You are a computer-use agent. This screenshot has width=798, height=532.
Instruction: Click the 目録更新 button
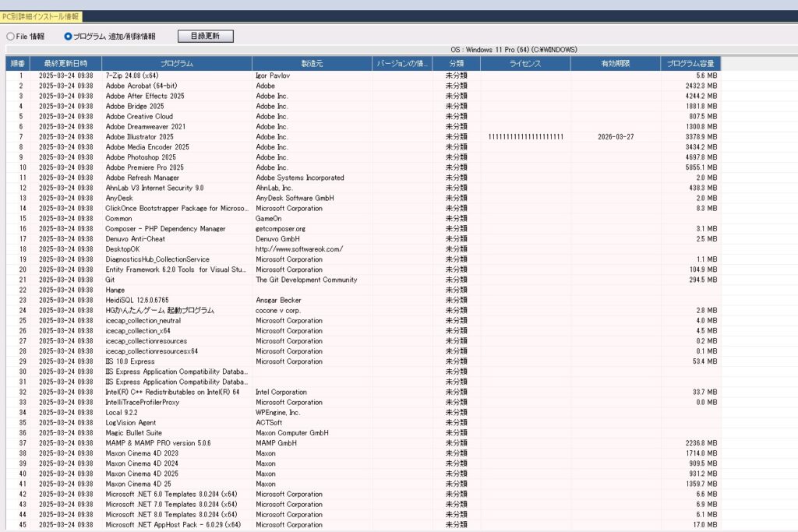point(206,36)
